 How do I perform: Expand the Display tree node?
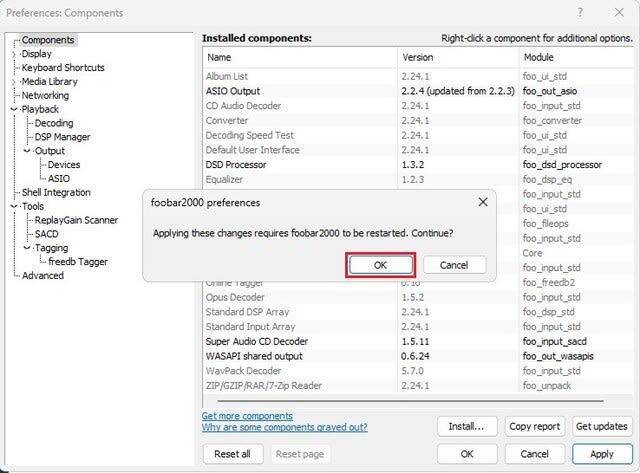pyautogui.click(x=14, y=54)
